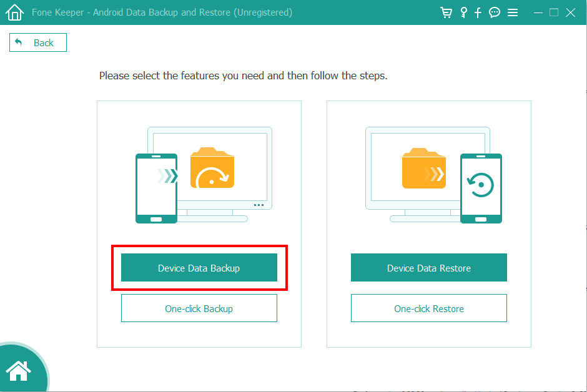Start Device Data Restore
Image resolution: width=587 pixels, height=392 pixels.
tap(429, 267)
